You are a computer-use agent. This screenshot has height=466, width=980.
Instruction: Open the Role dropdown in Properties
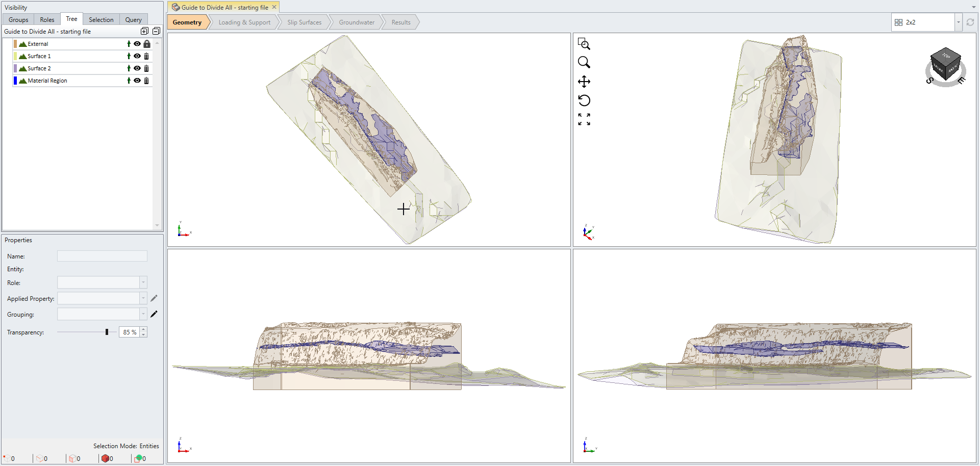pos(144,282)
